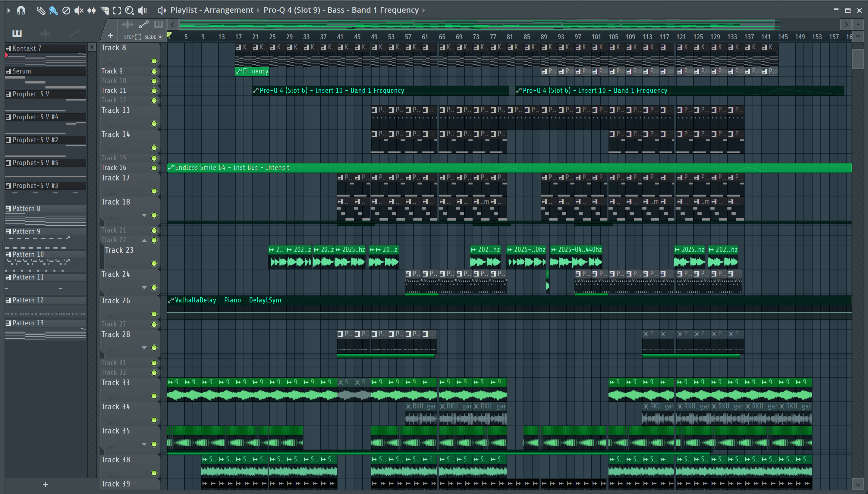
Task: Mute Track 11 with its green light
Action: tap(154, 91)
